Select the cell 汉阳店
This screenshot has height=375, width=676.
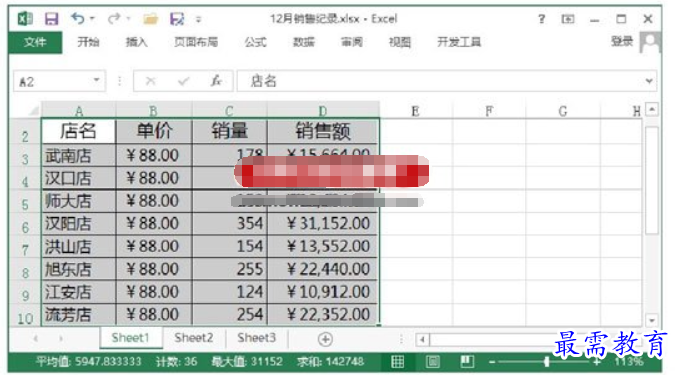click(79, 224)
